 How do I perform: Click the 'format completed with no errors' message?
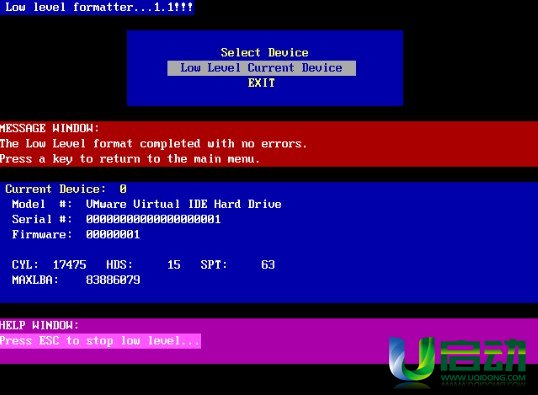pos(153,143)
